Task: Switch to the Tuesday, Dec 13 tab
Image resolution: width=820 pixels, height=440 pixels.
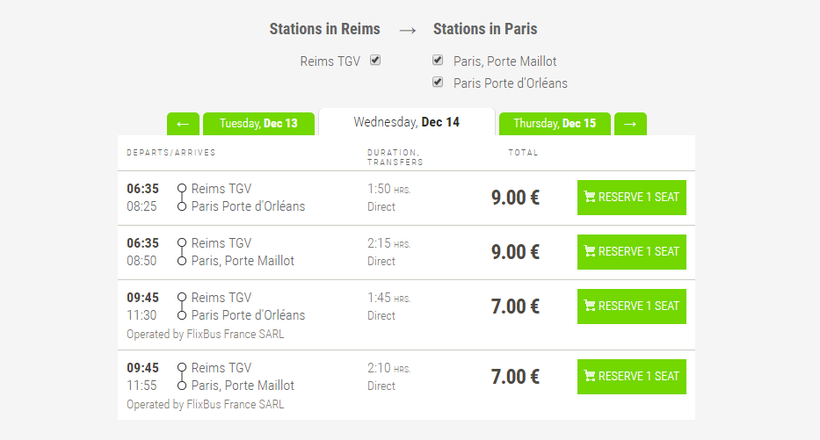Action: [x=258, y=124]
